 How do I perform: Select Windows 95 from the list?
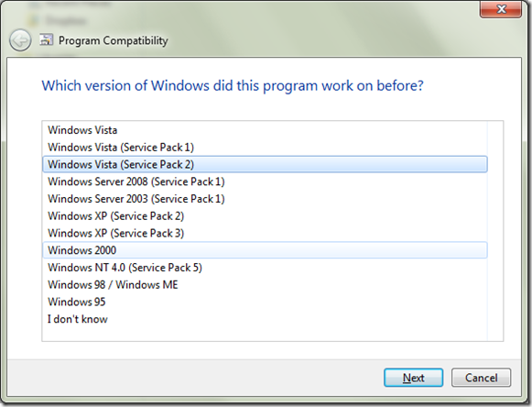tap(265, 302)
